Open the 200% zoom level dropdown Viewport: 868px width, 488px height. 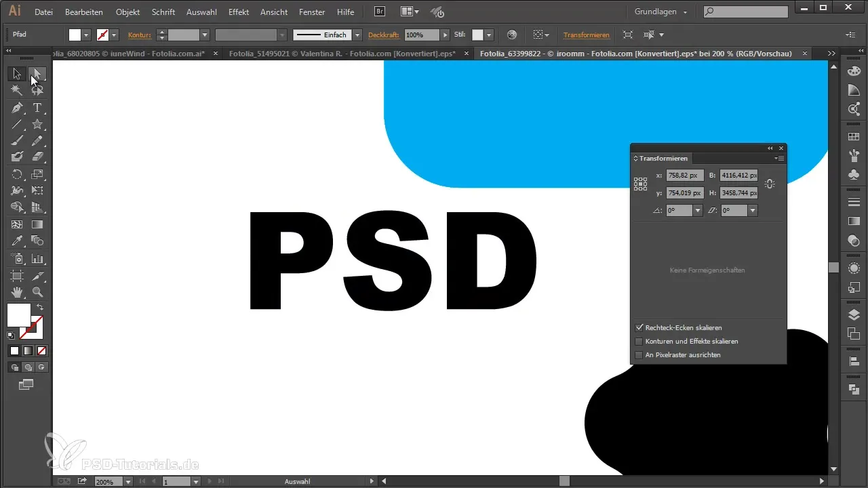(x=128, y=481)
